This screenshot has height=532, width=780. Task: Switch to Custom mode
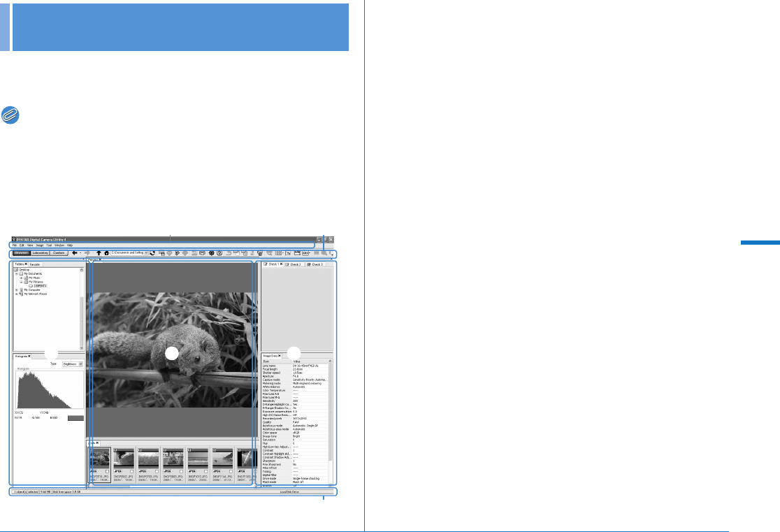59,253
